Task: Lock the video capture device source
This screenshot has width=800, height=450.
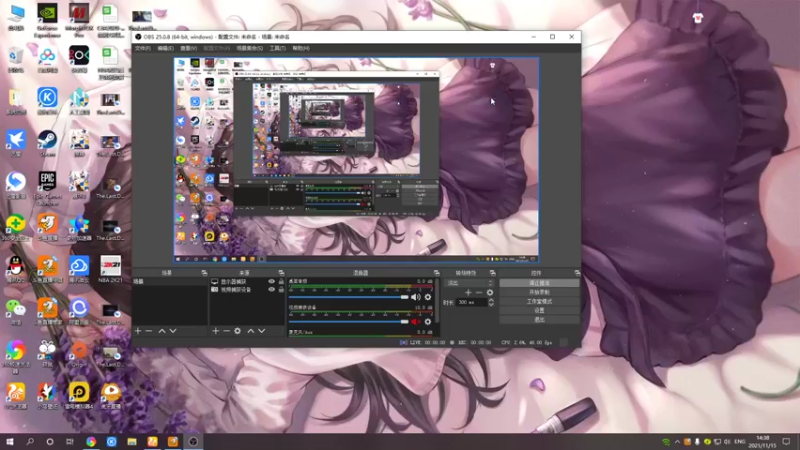Action: 281,289
